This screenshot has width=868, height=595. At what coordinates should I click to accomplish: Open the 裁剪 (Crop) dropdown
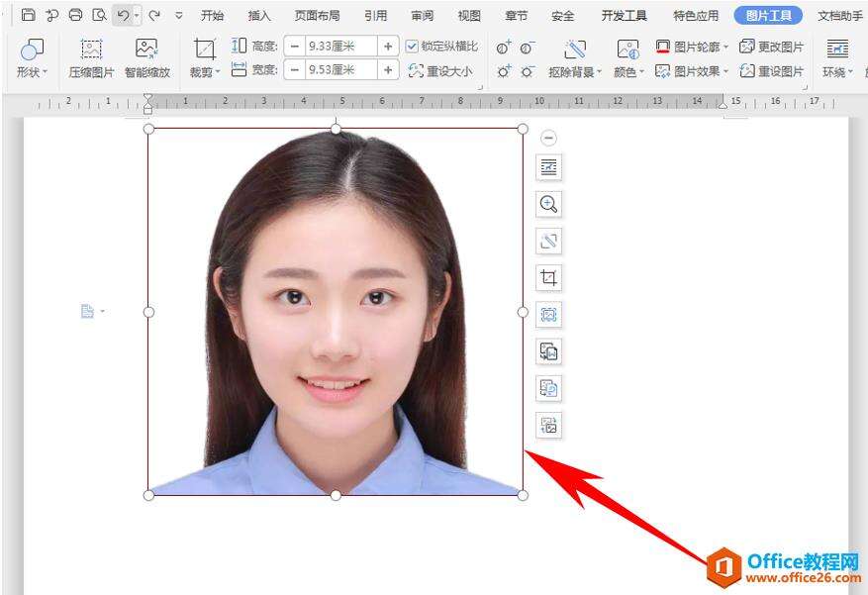tap(205, 58)
